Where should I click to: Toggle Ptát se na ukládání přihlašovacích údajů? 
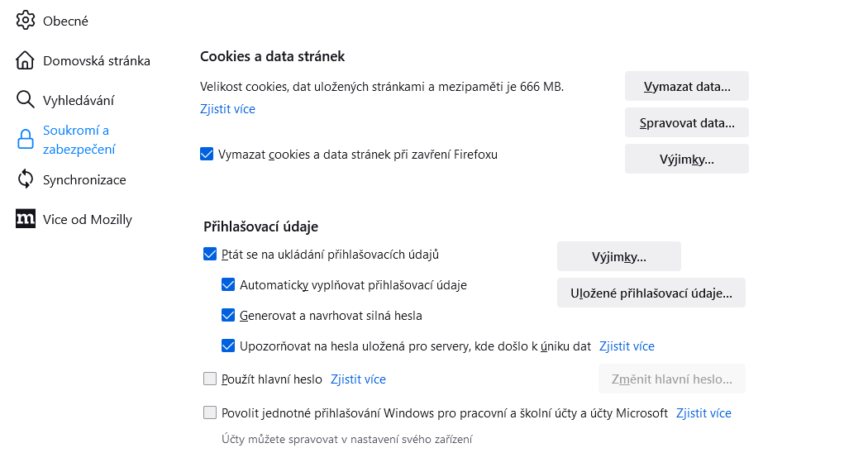[210, 255]
